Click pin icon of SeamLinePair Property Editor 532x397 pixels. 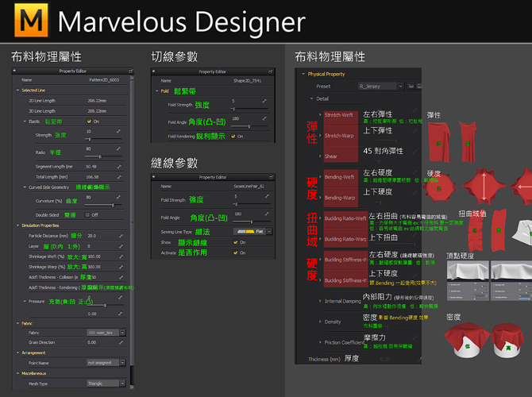point(154,177)
